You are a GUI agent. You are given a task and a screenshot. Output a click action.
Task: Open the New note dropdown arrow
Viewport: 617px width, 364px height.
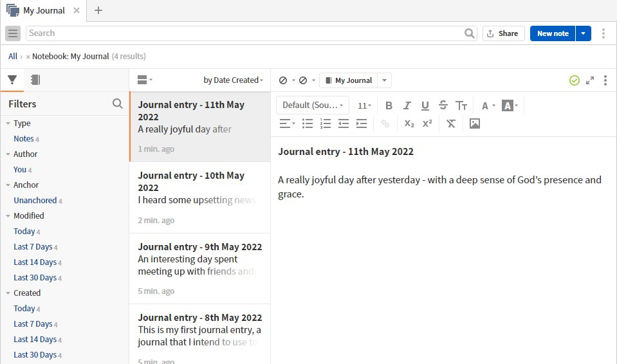click(x=583, y=33)
